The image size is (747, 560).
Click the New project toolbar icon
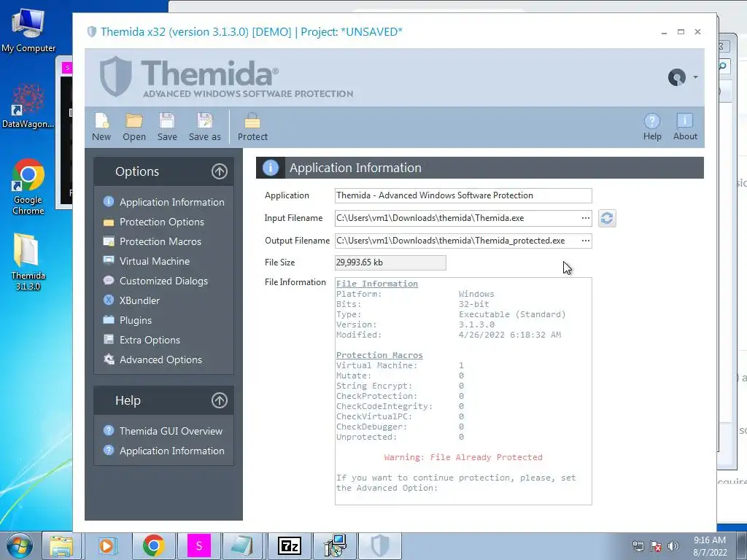(101, 127)
